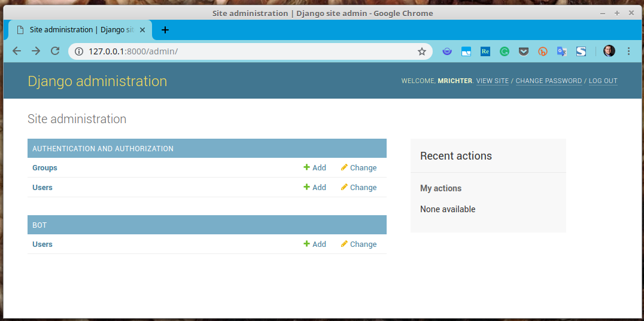Bookmark this page with the star
Screen dimensions: 644x321
pos(422,51)
